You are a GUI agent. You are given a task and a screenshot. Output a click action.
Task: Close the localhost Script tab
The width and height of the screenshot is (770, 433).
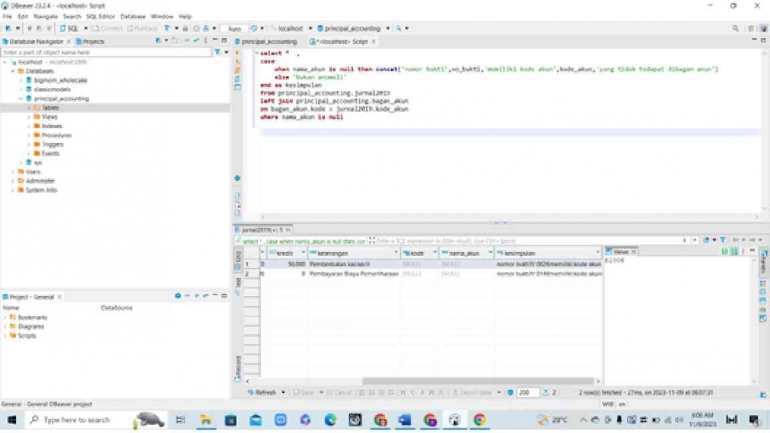[x=373, y=42]
